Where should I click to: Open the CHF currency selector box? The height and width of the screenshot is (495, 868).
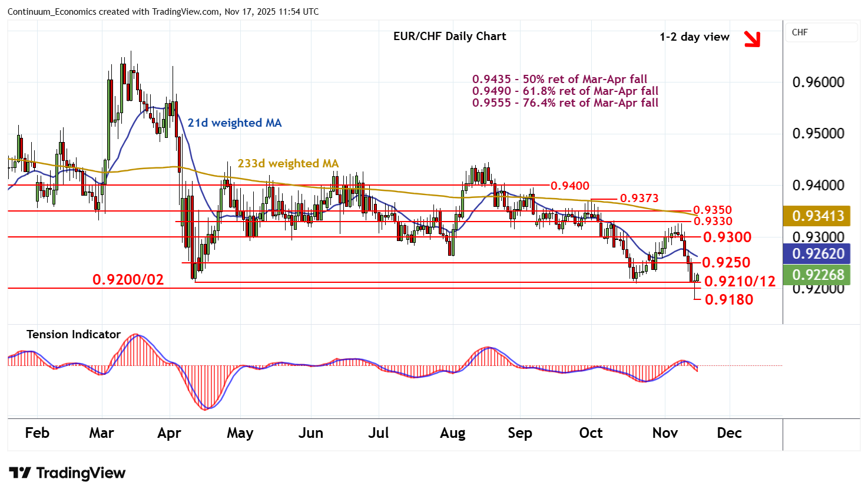click(821, 32)
